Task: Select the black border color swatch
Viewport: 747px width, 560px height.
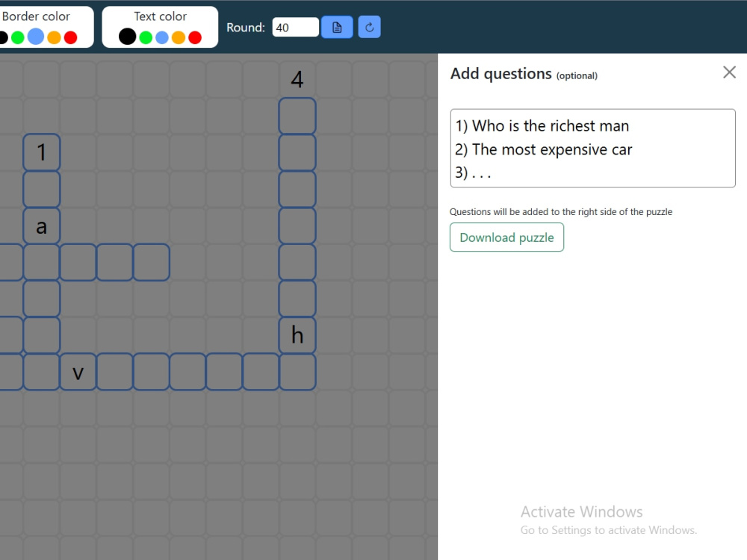Action: [3, 37]
